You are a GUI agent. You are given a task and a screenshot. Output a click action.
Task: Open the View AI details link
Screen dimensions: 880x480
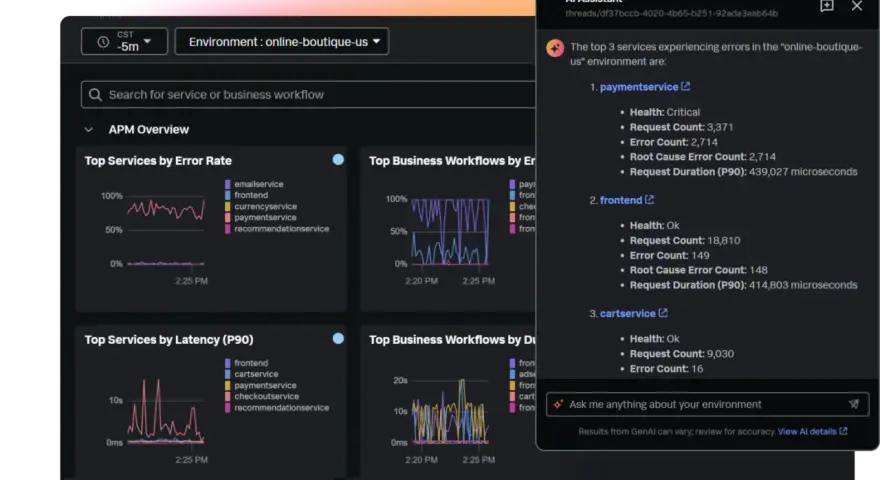[807, 432]
